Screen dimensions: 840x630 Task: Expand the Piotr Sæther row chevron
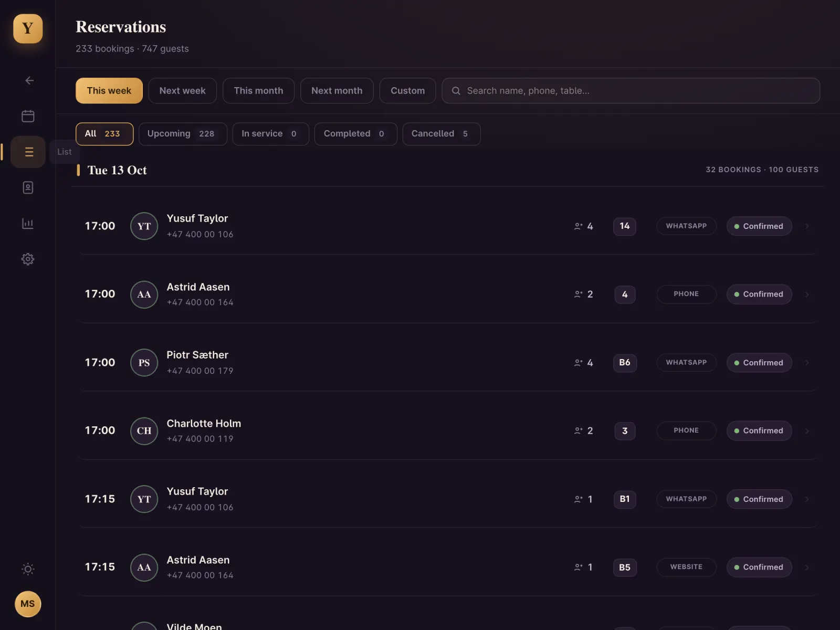807,363
